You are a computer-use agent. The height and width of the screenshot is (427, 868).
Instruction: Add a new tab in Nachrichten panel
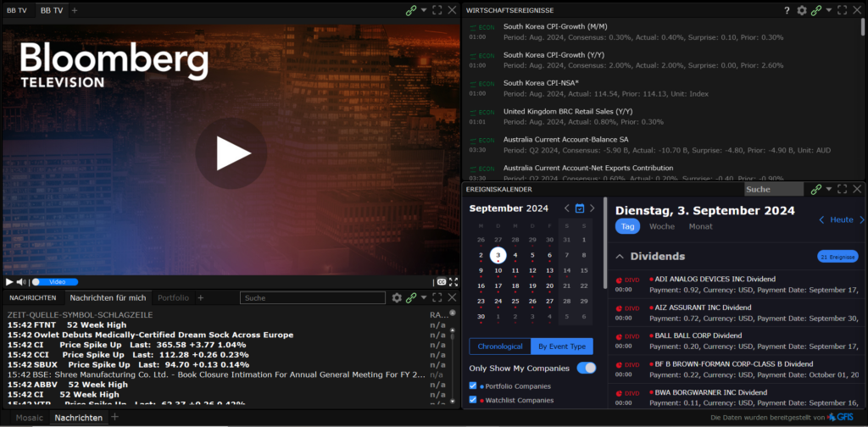click(x=201, y=297)
